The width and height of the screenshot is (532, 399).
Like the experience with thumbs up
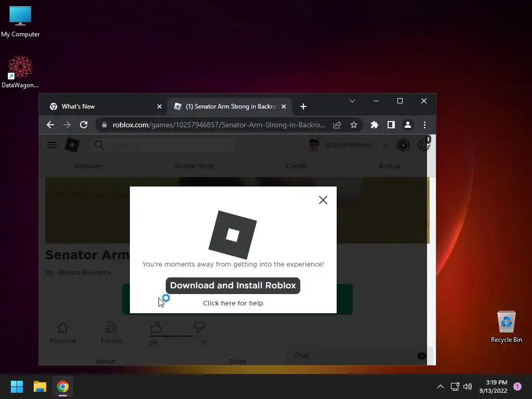(156, 328)
